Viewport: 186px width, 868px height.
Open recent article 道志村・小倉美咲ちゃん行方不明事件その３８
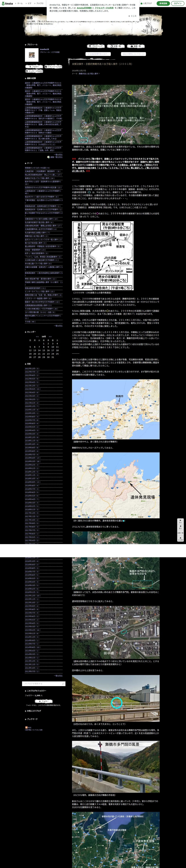click(43, 102)
